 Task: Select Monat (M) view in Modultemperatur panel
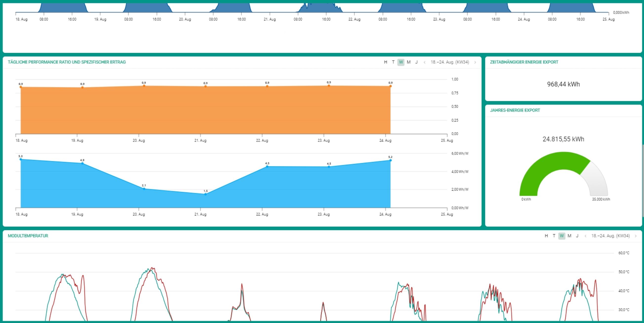tap(569, 235)
